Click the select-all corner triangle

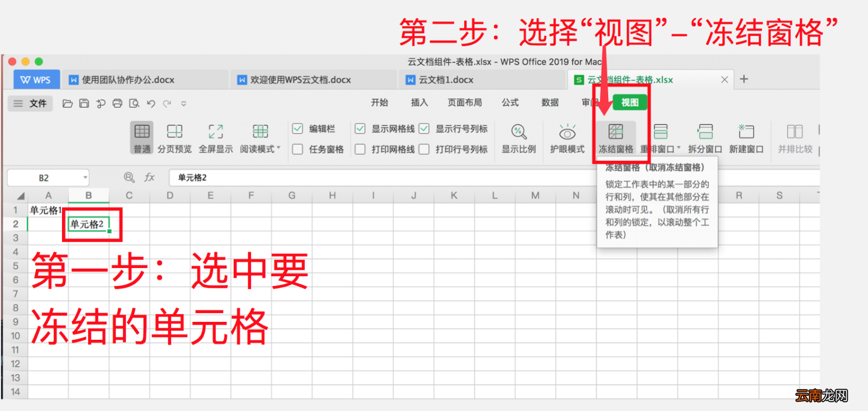click(21, 196)
